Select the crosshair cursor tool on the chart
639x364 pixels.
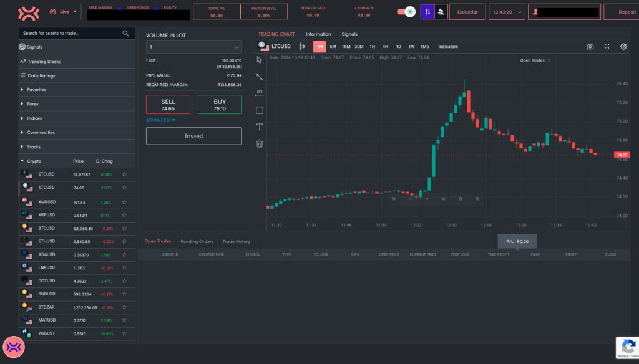click(x=259, y=60)
